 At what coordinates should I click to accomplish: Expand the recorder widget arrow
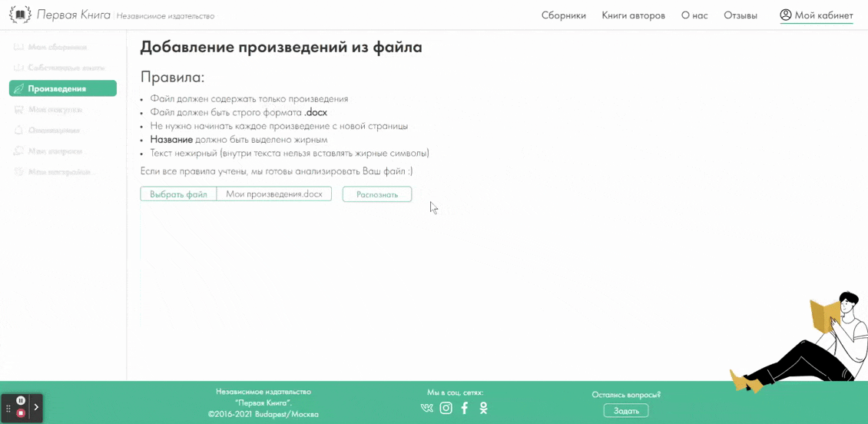coord(36,407)
